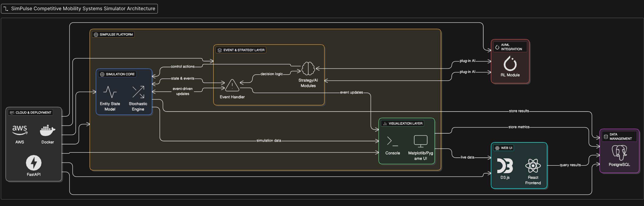The image size is (644, 206).
Task: Select the upper 'plug-in AI' edge label
Action: point(467,61)
